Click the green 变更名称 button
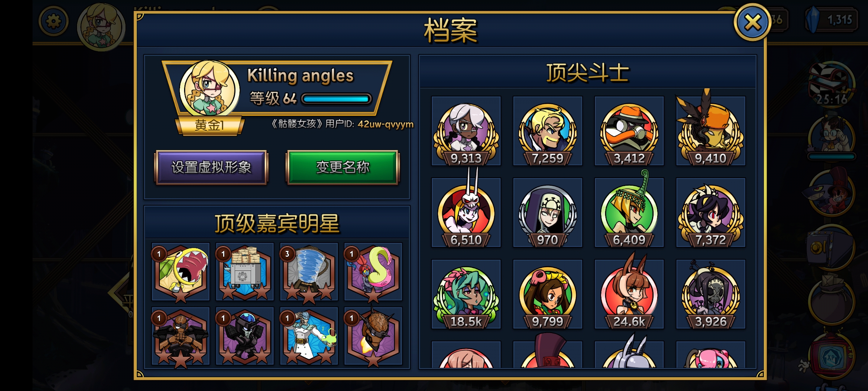This screenshot has height=391, width=868. click(x=342, y=167)
